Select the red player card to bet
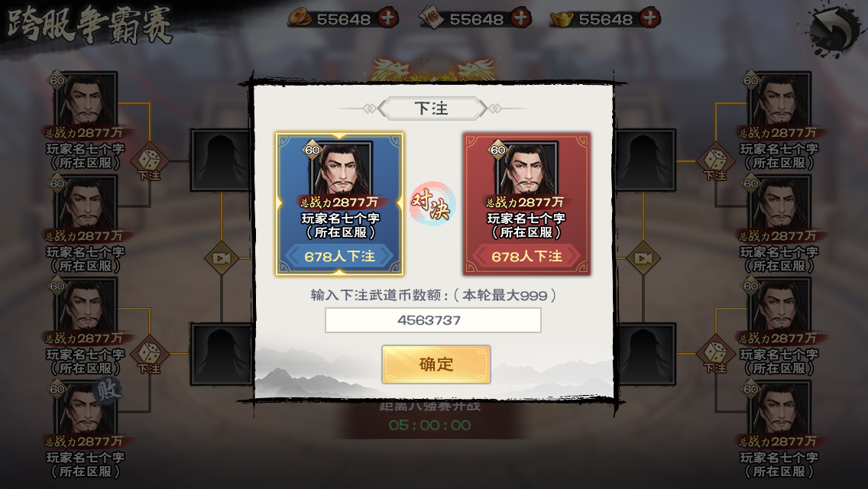Screen dimensions: 868x489 [x=526, y=204]
